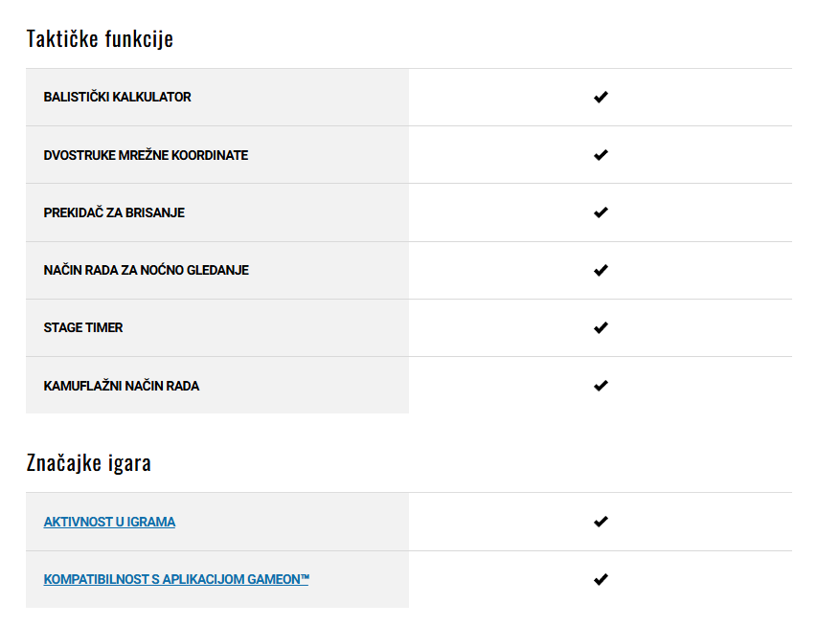
Task: Select the Balistički kalkulator row label
Action: 117,97
